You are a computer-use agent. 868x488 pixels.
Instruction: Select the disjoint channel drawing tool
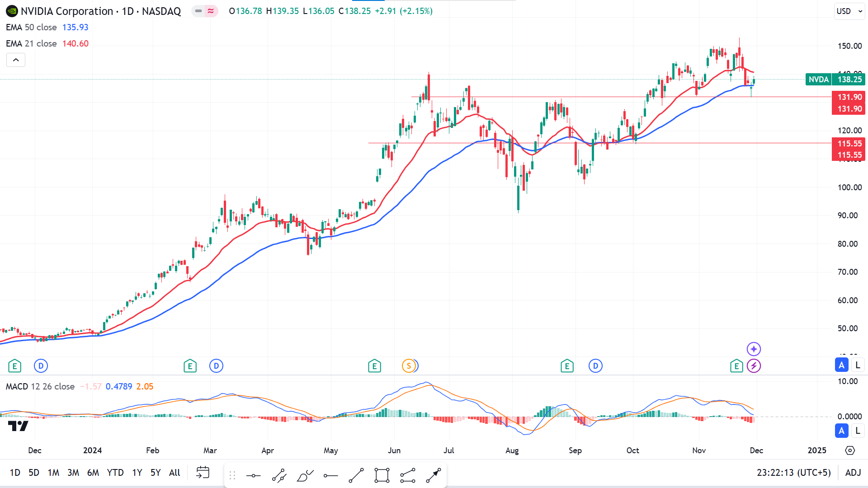[408, 475]
